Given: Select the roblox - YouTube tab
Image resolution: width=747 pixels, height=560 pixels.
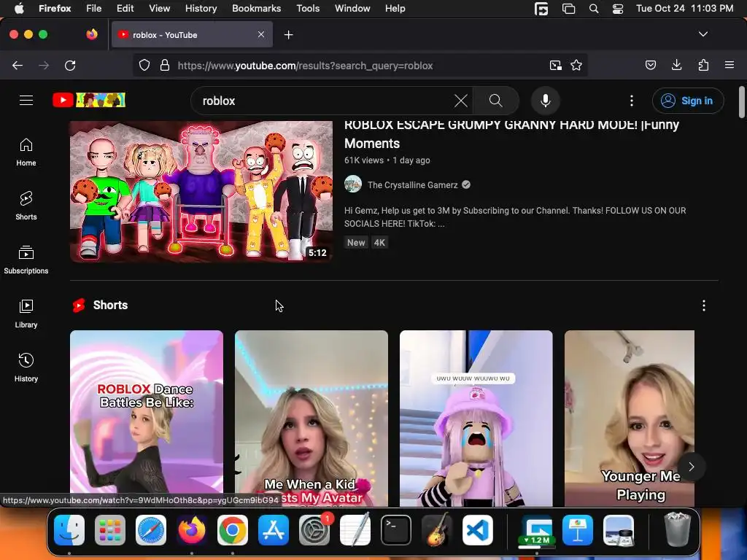Looking at the screenshot, I should pos(192,34).
